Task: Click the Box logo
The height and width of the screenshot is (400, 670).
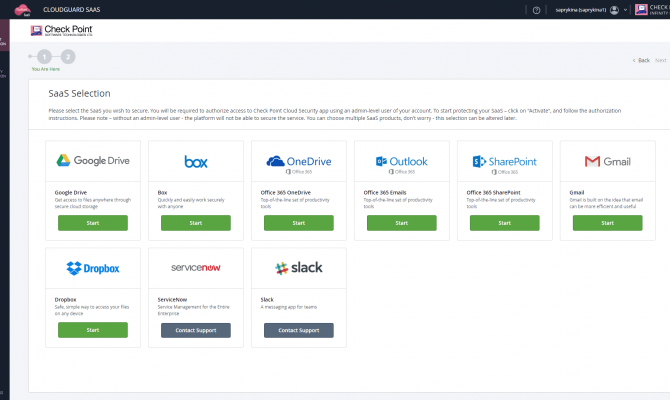Action: 196,162
